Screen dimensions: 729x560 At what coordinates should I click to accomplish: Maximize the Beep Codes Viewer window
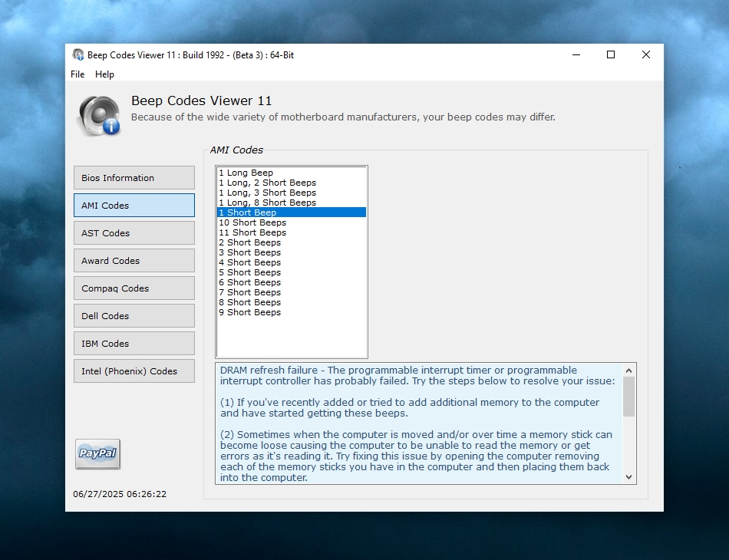coord(611,54)
